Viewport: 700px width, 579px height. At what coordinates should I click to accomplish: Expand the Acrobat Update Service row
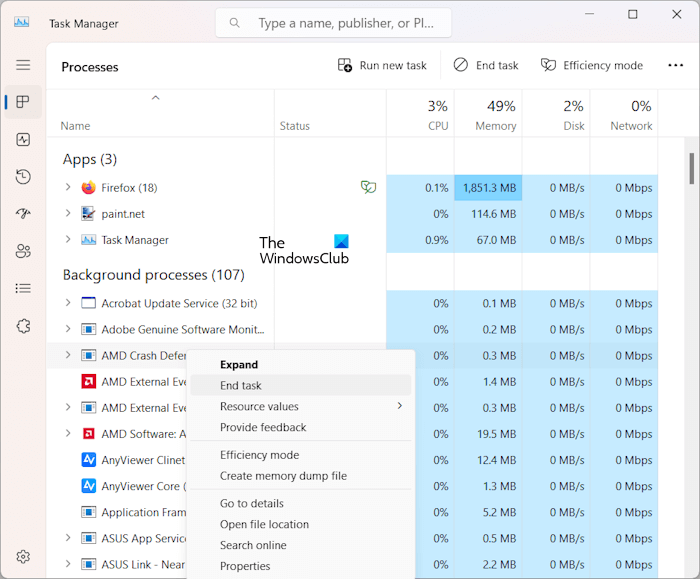pos(68,304)
